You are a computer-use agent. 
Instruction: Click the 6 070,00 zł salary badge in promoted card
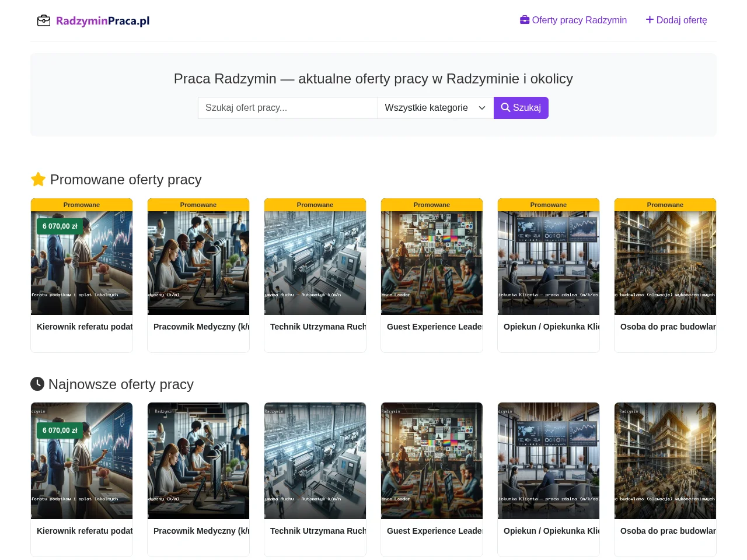click(60, 226)
